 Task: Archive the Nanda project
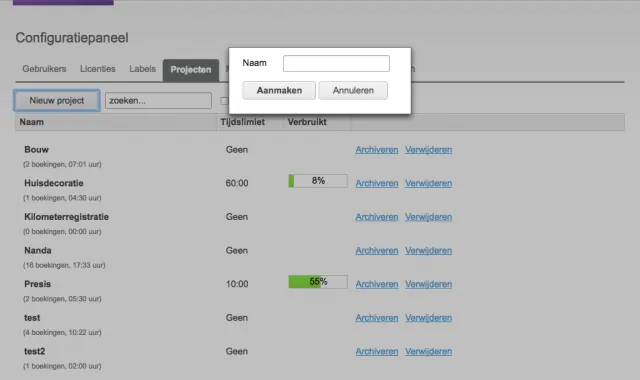pos(377,251)
